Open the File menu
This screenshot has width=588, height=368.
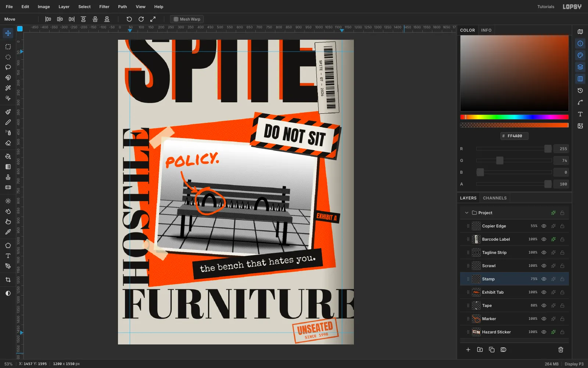click(9, 7)
